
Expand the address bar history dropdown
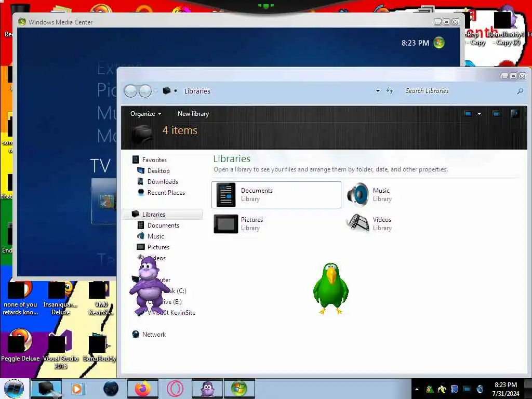pyautogui.click(x=378, y=91)
